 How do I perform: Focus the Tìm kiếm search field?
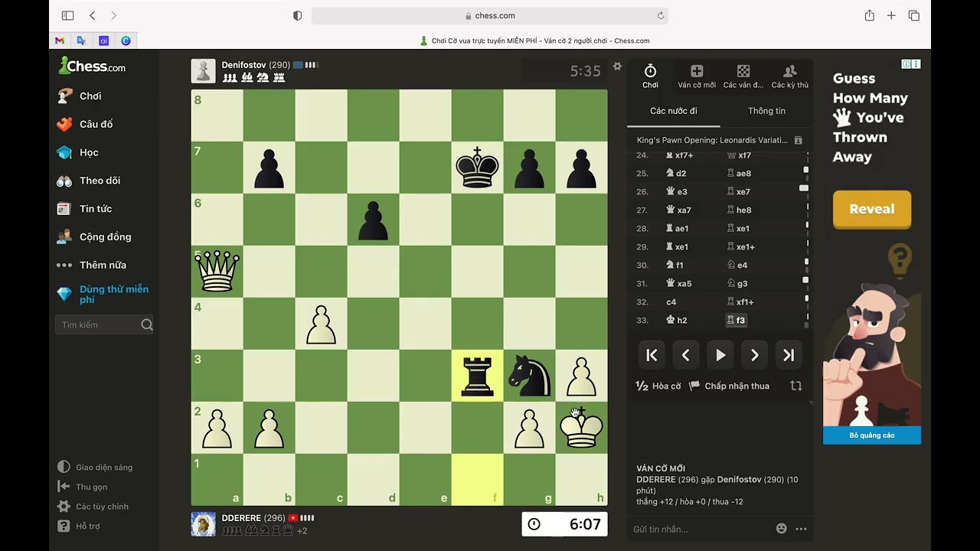pos(104,324)
